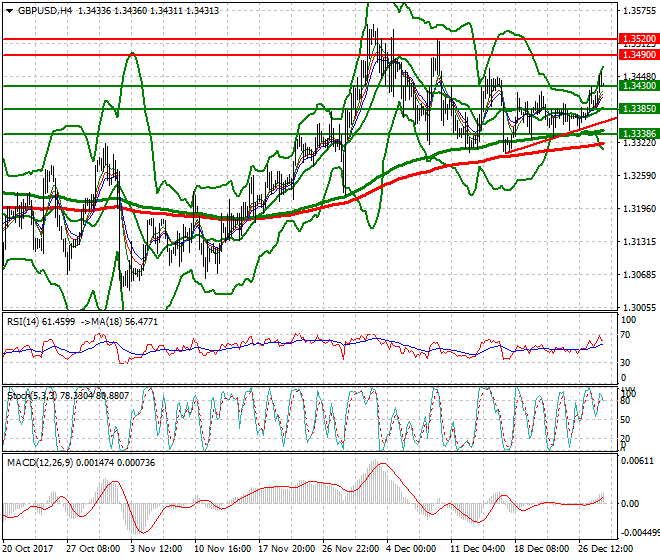This screenshot has height=560, width=660.
Task: Click the 1.32590 price scale value
Action: point(639,175)
